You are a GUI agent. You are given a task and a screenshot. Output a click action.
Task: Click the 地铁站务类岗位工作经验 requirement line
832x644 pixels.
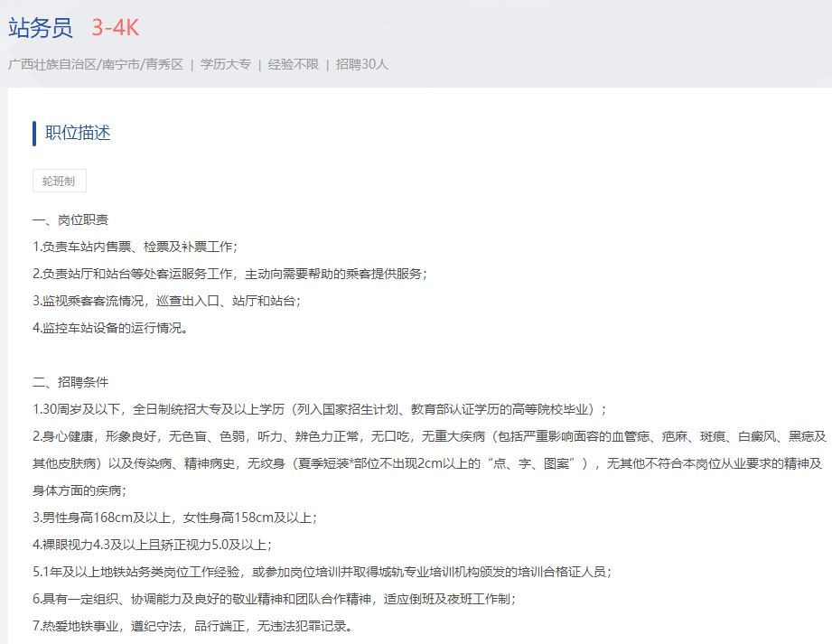(323, 572)
